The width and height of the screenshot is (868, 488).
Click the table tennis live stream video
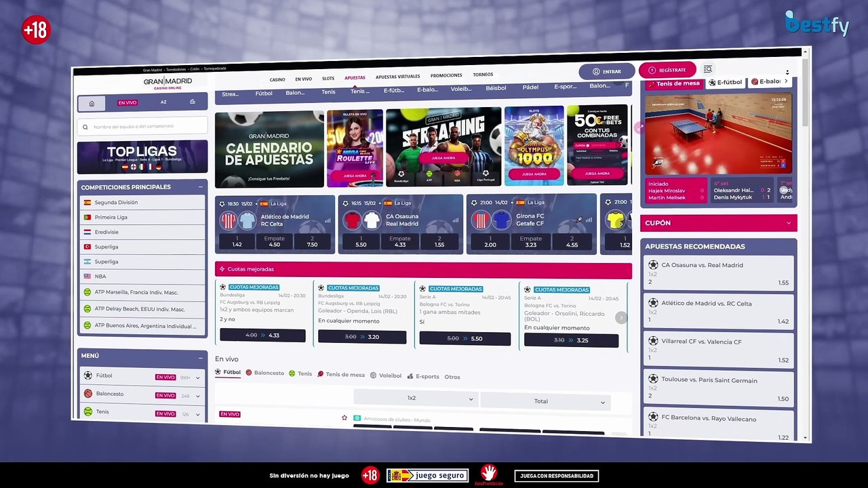pos(718,133)
